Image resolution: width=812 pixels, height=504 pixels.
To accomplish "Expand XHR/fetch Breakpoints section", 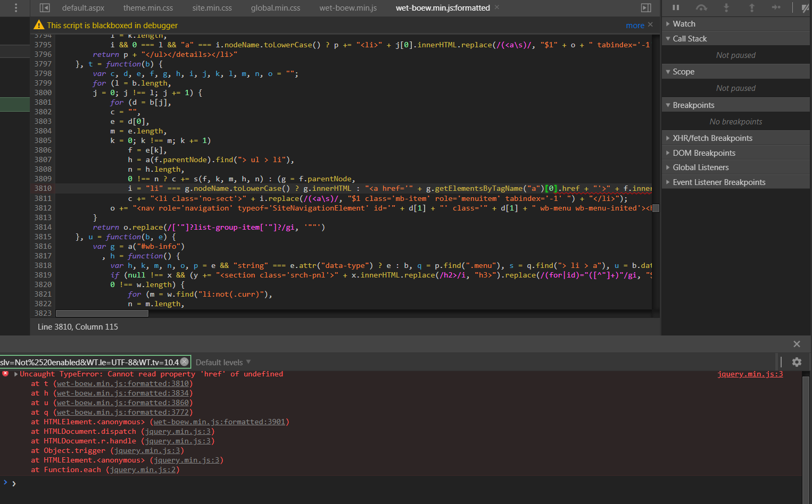I will [x=735, y=138].
